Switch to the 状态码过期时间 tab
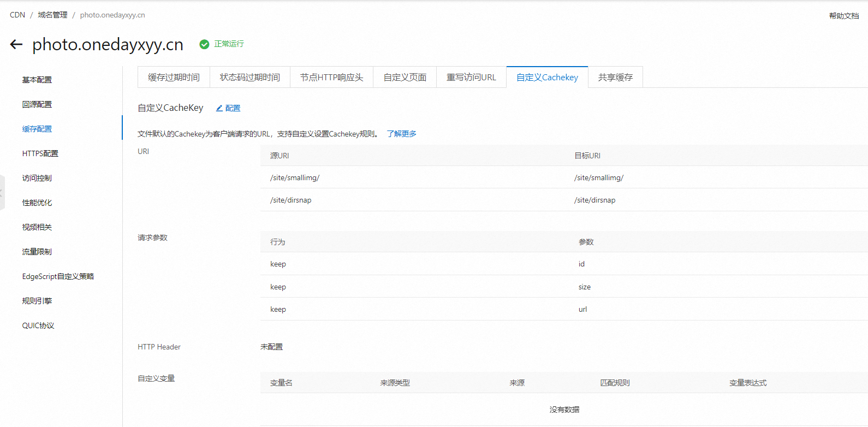 pyautogui.click(x=250, y=77)
